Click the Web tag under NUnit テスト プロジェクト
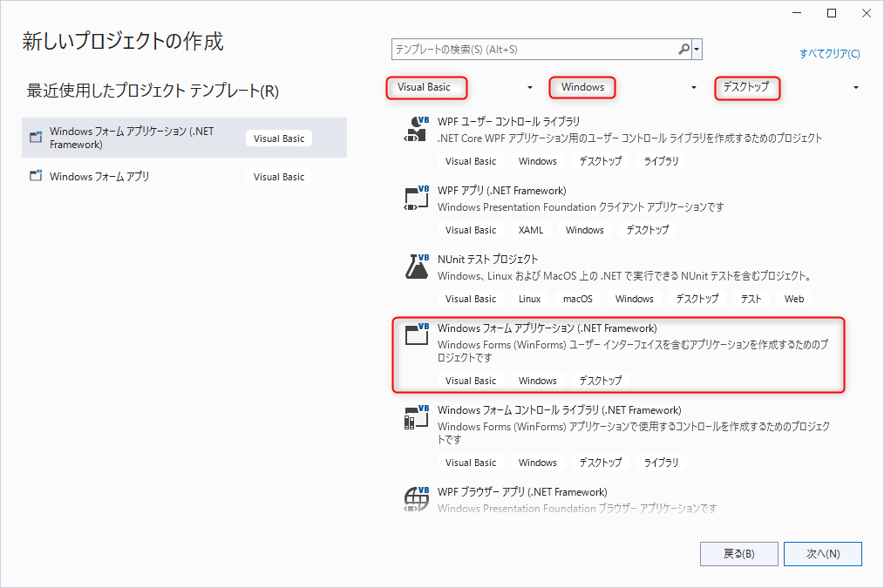884x588 pixels. coord(794,299)
